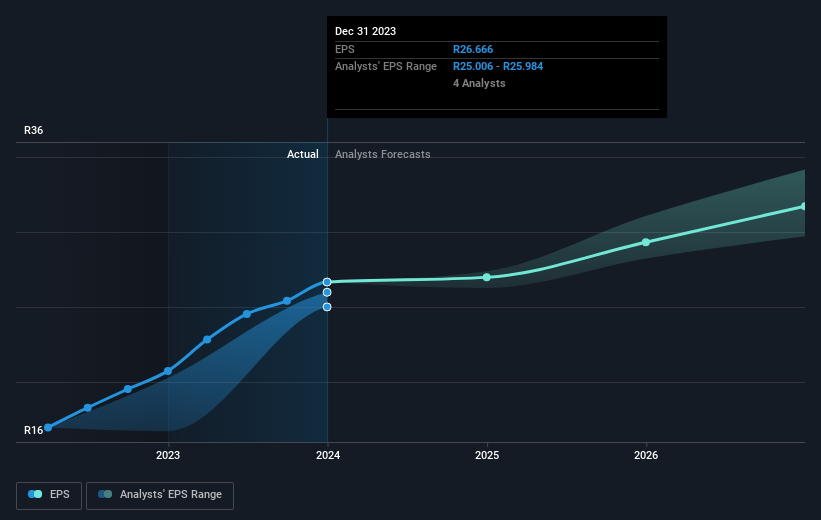Click the 2025 x-axis label
Screen dimensions: 821x520
[x=487, y=455]
